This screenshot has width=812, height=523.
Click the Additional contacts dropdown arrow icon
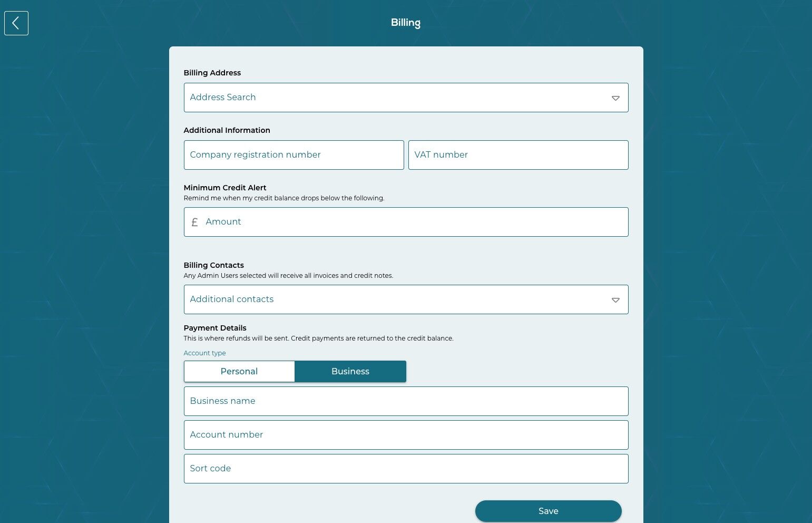pyautogui.click(x=615, y=300)
